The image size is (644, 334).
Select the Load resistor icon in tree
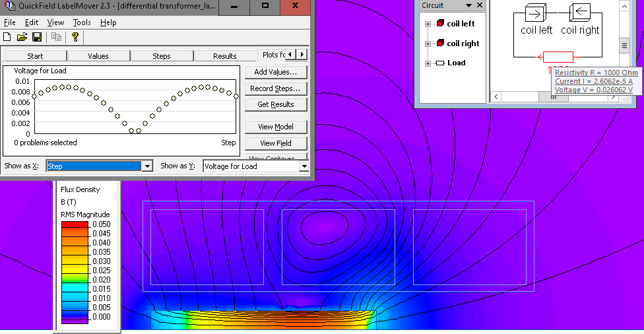pos(440,63)
